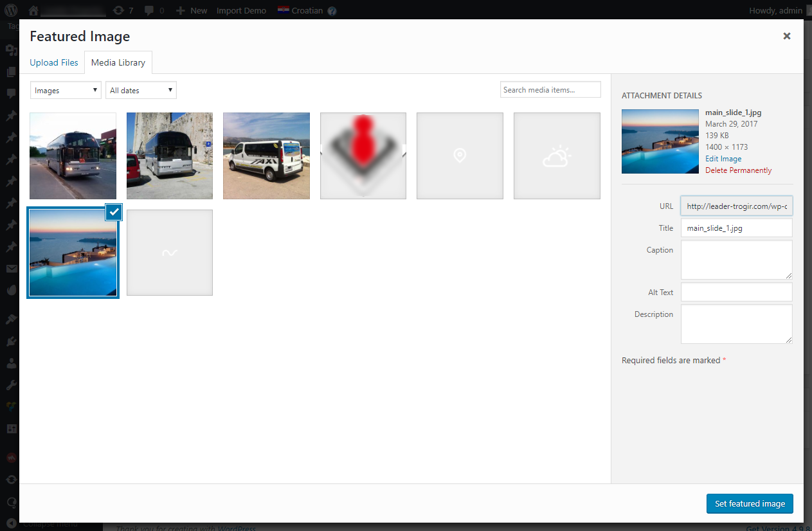Select the white taxi van image
The image size is (812, 531).
pyautogui.click(x=266, y=156)
